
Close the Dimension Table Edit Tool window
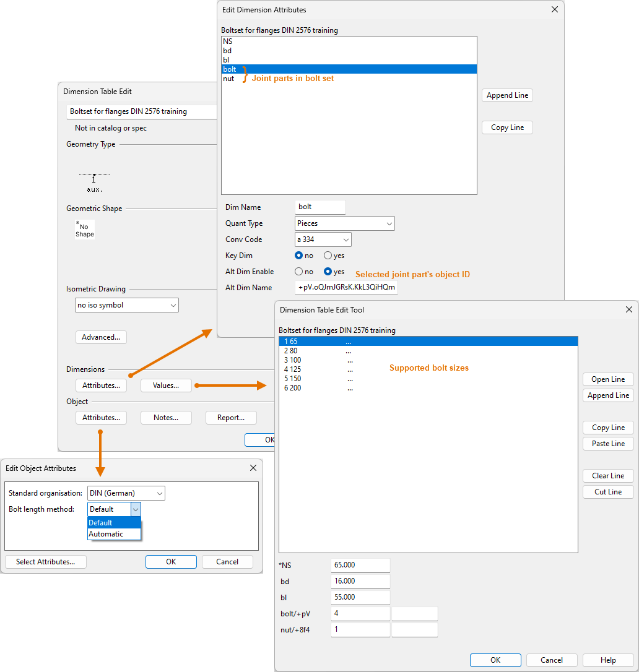pos(629,309)
